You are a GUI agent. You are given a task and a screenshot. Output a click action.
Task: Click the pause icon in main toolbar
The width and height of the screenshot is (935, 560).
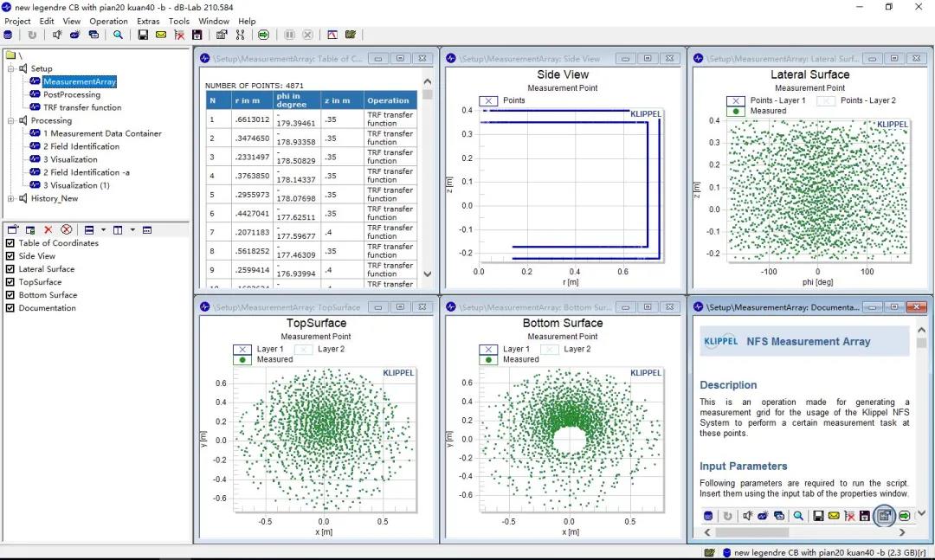[x=289, y=35]
